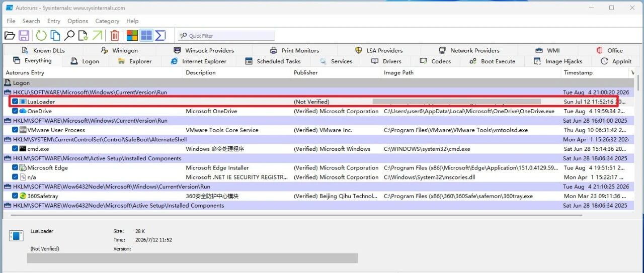Click the 360Safetray green entry icon
Viewport: 644px width, 273px height.
pyautogui.click(x=23, y=196)
